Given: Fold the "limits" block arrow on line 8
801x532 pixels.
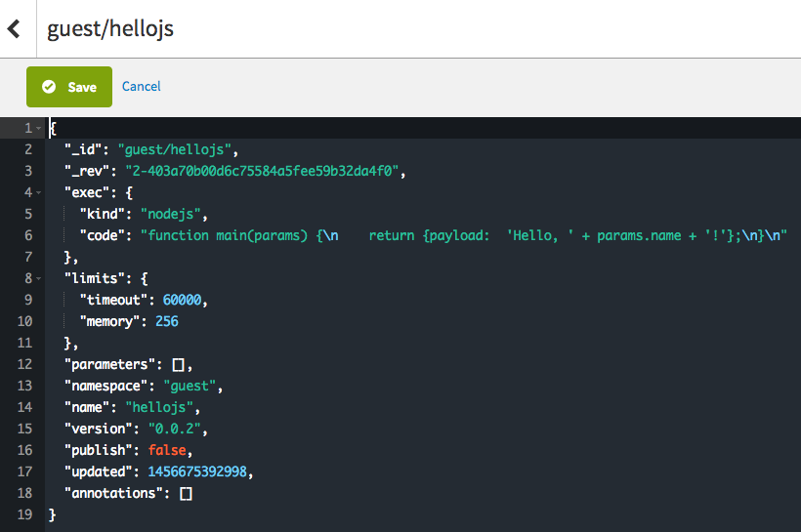Looking at the screenshot, I should (x=38, y=279).
